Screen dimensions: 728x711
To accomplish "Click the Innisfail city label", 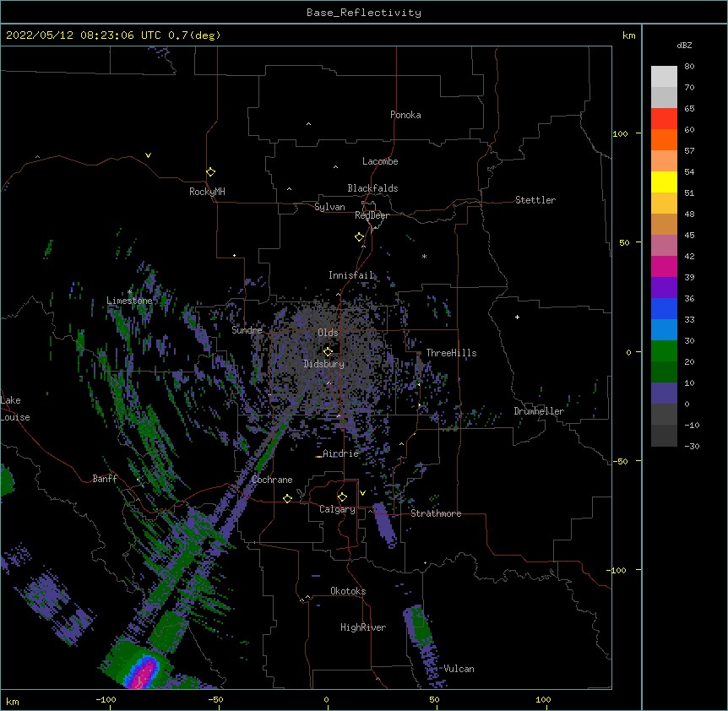I will (351, 275).
